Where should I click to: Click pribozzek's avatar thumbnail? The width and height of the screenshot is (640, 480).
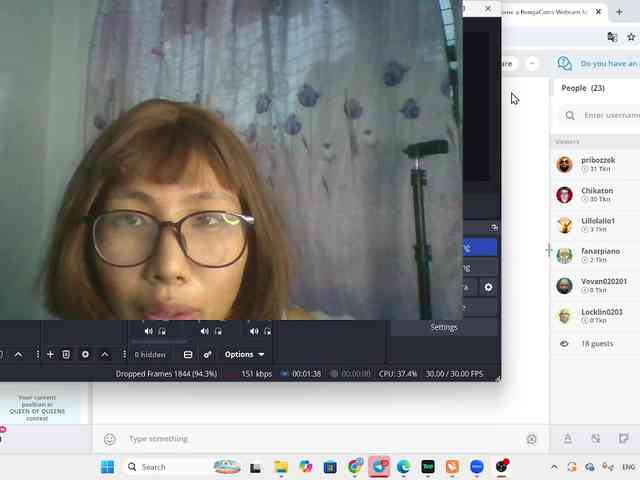(x=564, y=164)
